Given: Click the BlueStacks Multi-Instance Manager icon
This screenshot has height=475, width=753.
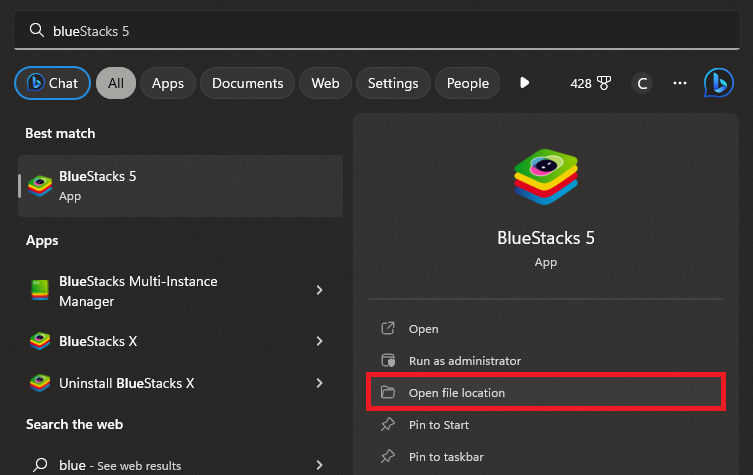Looking at the screenshot, I should (40, 291).
